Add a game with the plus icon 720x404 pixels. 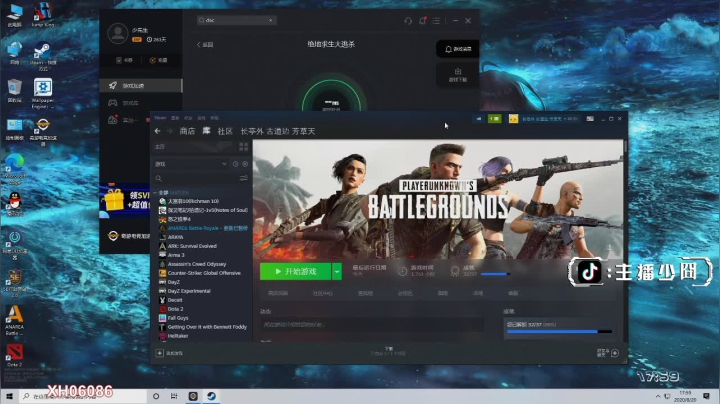(160, 353)
